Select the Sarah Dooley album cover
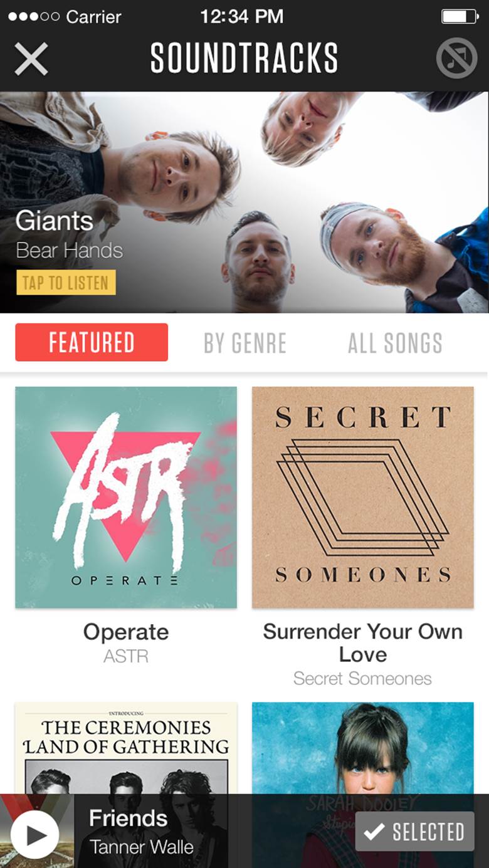 (x=363, y=748)
